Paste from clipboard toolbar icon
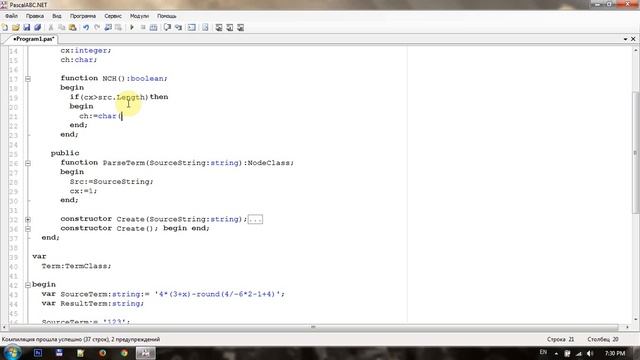The width and height of the screenshot is (640, 360). [73, 27]
